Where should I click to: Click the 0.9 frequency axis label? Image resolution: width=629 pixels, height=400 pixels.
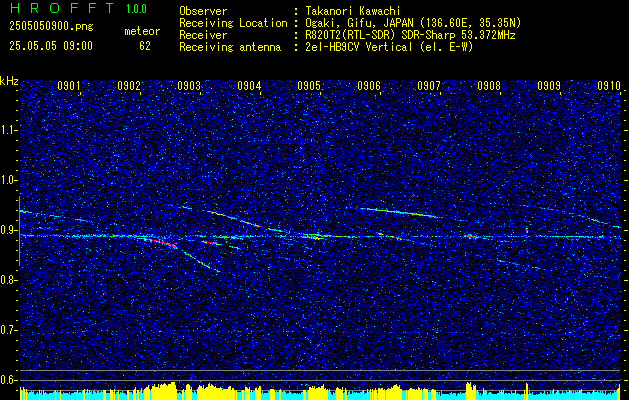pyautogui.click(x=9, y=230)
